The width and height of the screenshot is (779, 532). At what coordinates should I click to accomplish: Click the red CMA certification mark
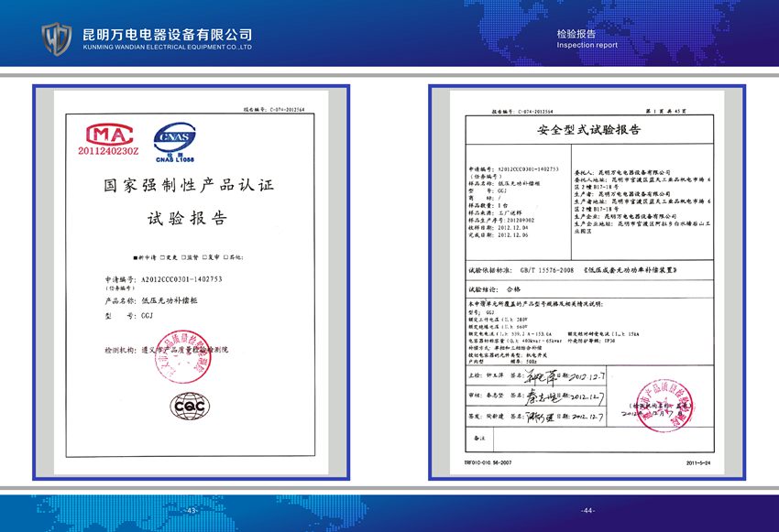click(x=109, y=137)
